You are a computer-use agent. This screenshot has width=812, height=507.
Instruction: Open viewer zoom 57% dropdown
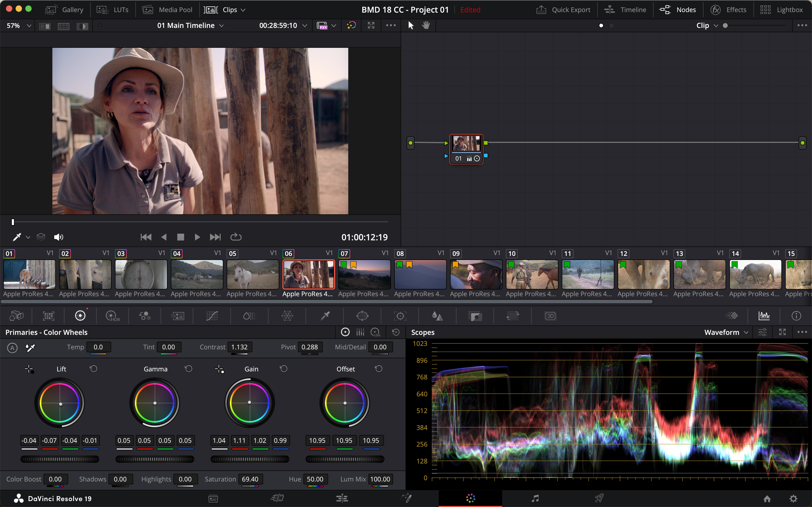19,26
